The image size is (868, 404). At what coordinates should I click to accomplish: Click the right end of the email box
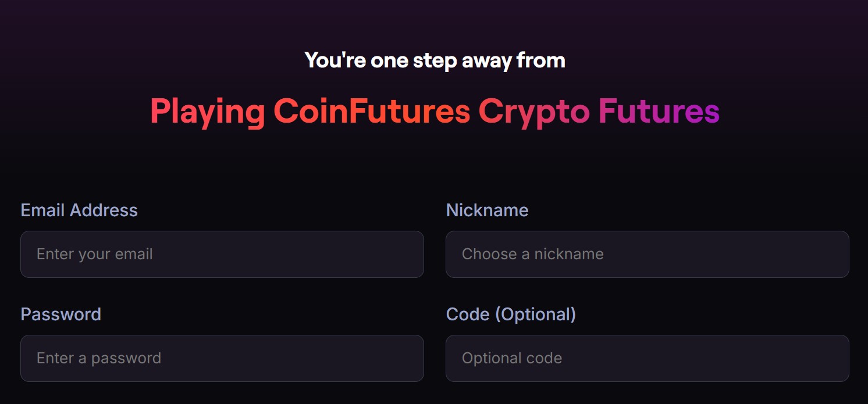407,254
